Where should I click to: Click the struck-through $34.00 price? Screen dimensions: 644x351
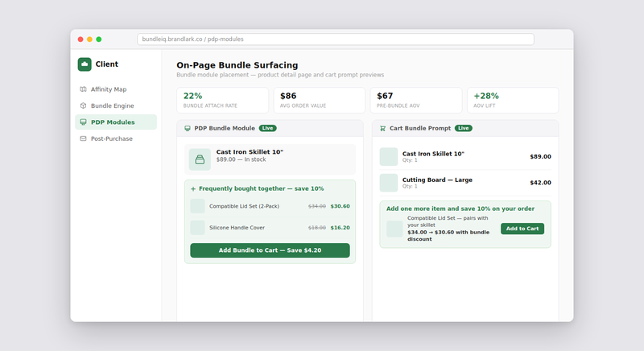tap(317, 206)
